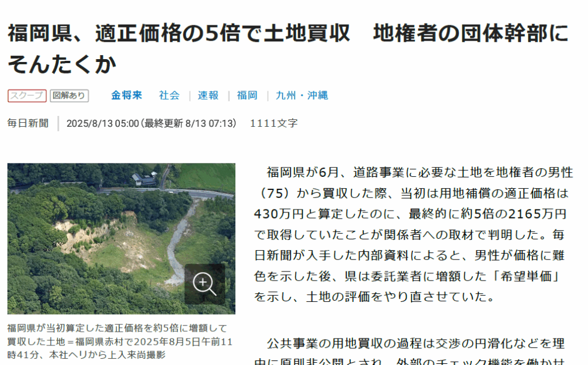Viewport: 588px width, 365px height.
Task: Click the photo caption below the image
Action: tap(120, 341)
